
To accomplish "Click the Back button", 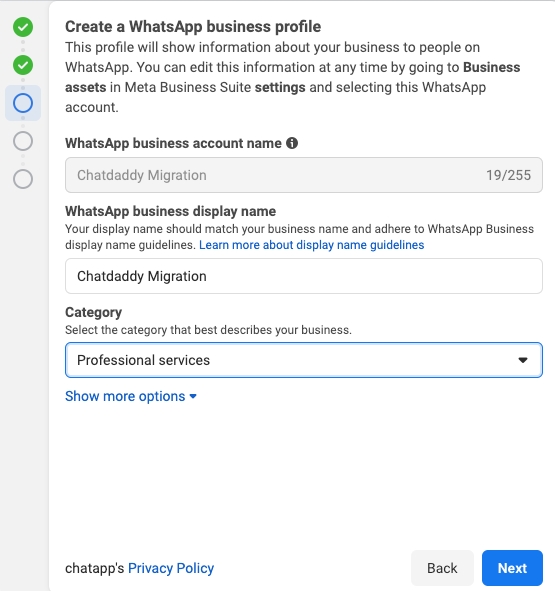I will click(x=442, y=568).
